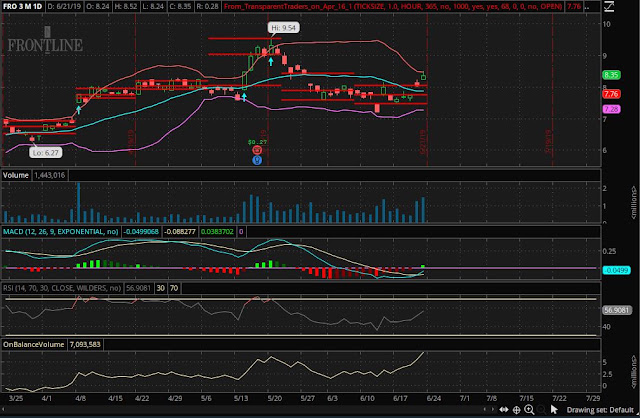
Task: Click the cyan up-arrow signal near 4/8
Action: (78, 110)
